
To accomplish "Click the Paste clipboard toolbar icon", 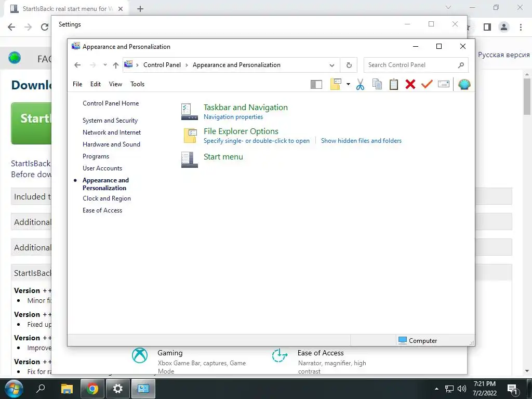I will [x=394, y=84].
